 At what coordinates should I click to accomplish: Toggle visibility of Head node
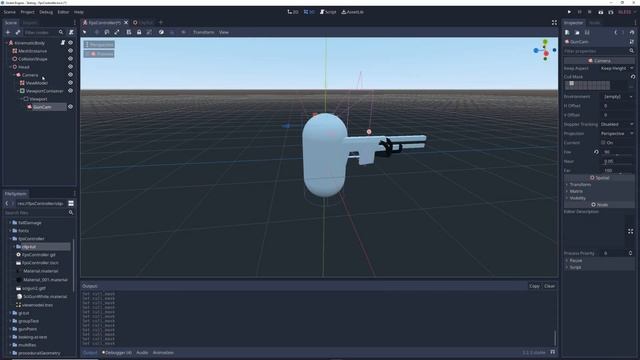click(x=70, y=67)
